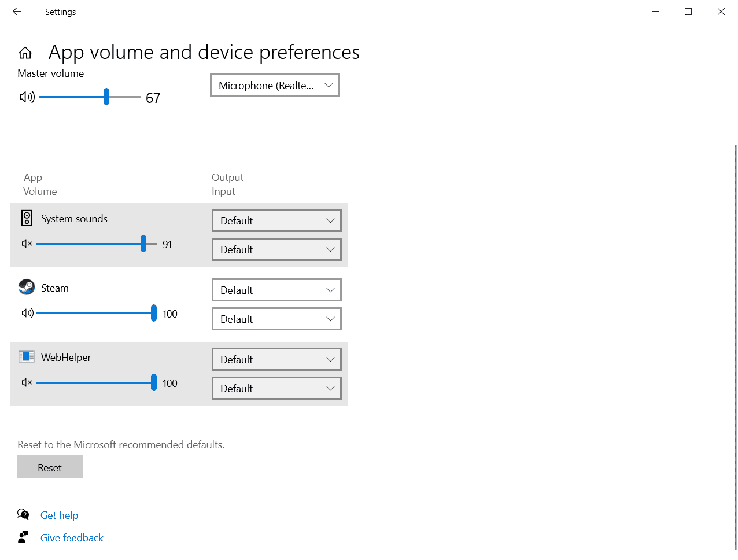Click the WebHelper application icon
This screenshot has width=738, height=560.
point(27,356)
